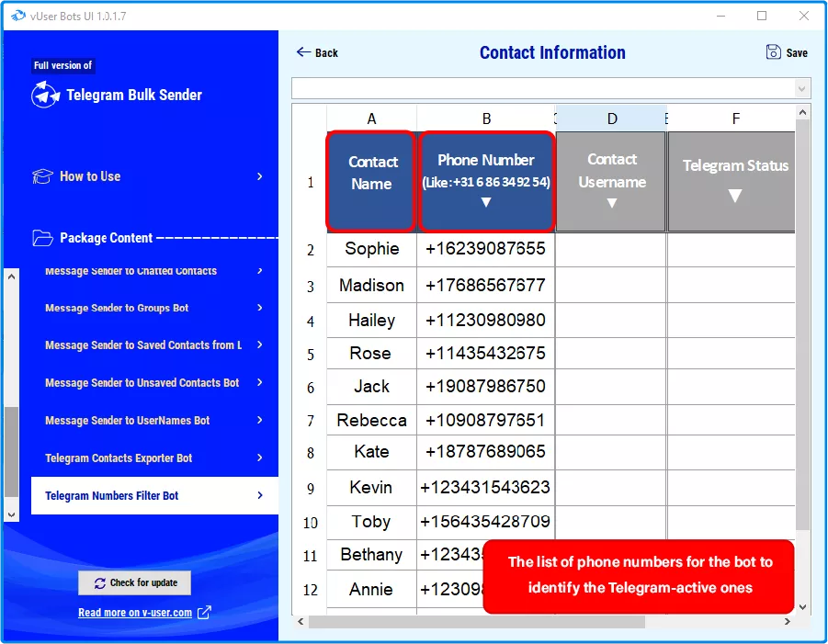Screen dimensions: 828x644
Task: Click the Save button label
Action: [797, 52]
